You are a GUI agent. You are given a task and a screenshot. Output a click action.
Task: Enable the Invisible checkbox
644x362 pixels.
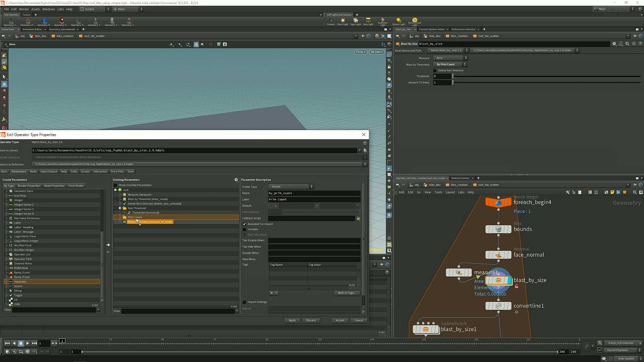click(x=245, y=230)
